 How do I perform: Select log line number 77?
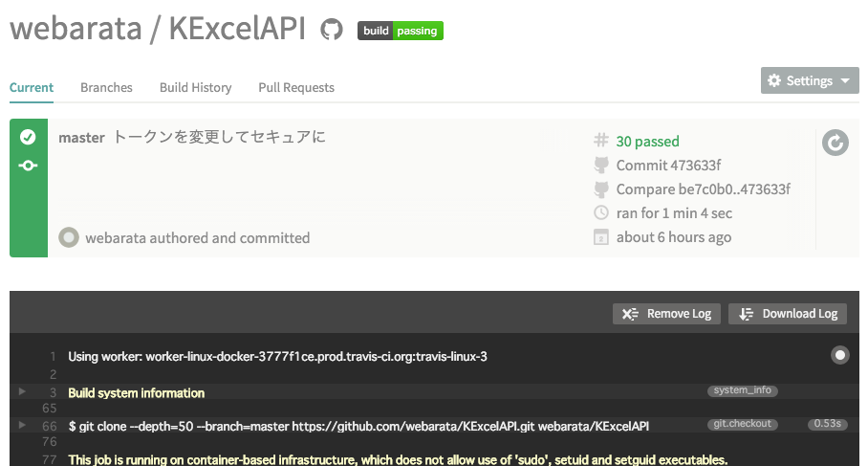point(50,459)
